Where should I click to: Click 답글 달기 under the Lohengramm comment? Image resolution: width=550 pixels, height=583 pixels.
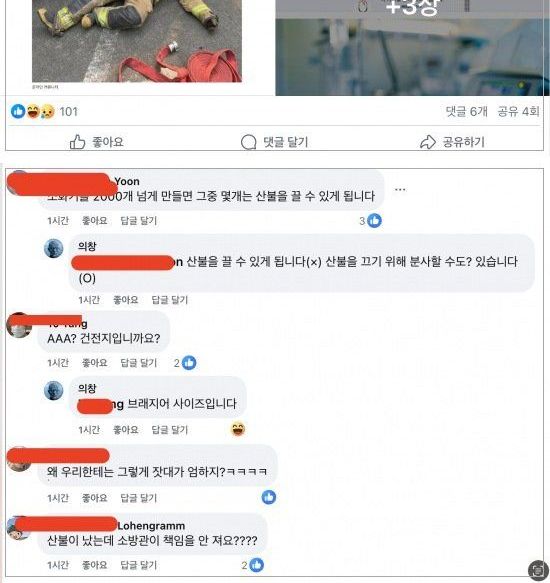(139, 565)
